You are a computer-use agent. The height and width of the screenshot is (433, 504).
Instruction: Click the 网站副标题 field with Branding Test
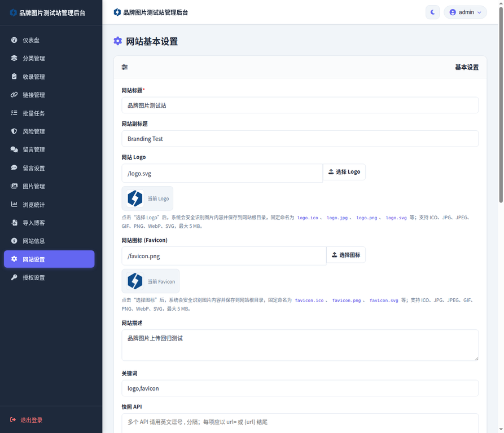[x=300, y=139]
